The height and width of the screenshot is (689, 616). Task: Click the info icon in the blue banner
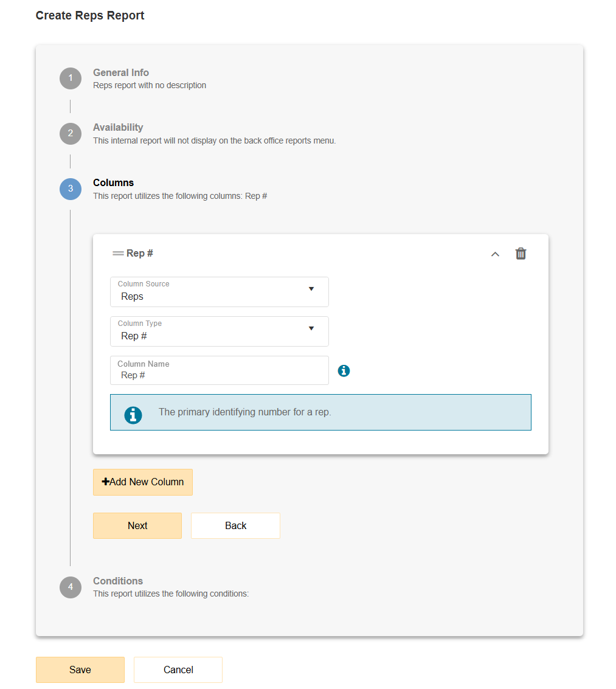coord(133,414)
